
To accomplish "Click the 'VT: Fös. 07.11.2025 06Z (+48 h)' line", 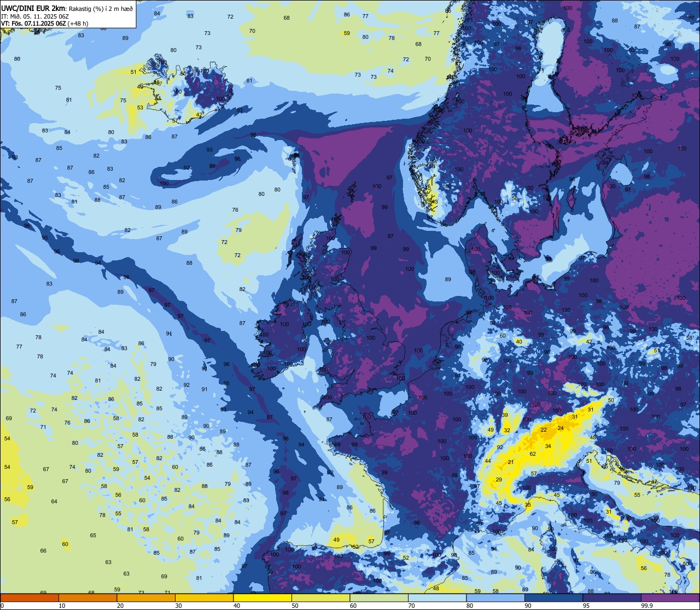I will (x=45, y=23).
